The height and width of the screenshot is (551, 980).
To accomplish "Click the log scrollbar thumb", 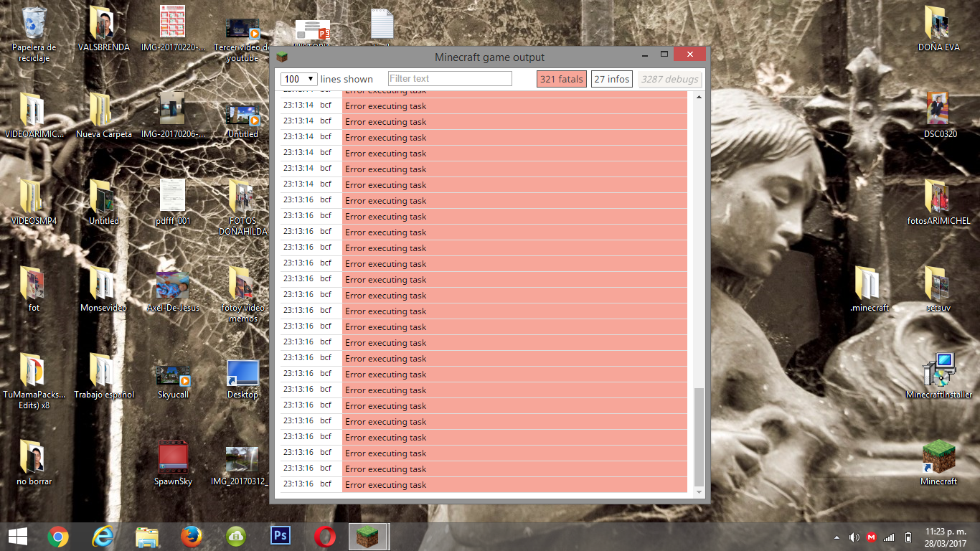I will click(x=699, y=437).
